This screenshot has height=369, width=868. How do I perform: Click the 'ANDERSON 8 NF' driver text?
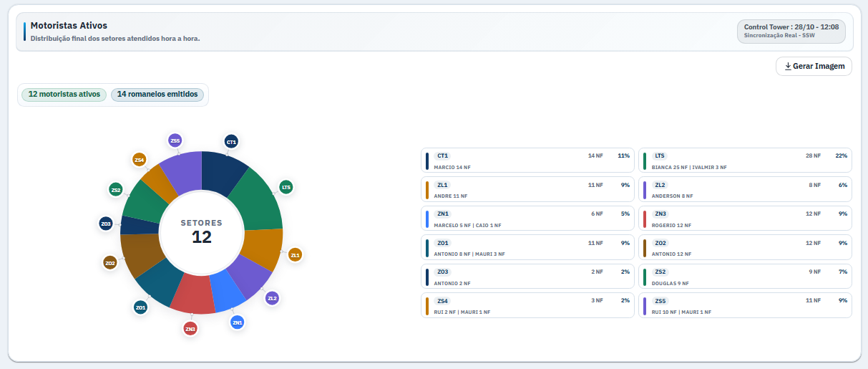672,196
